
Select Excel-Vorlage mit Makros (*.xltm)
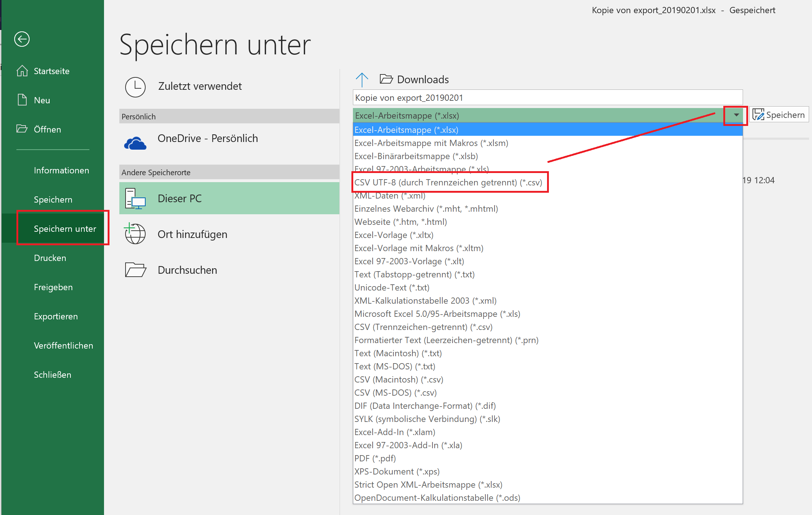[x=547, y=248]
